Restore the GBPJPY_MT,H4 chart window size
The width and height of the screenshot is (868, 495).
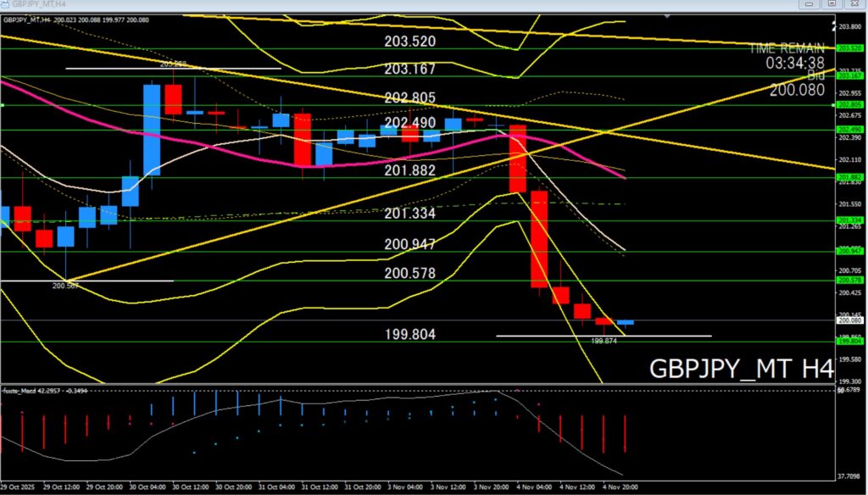831,4
